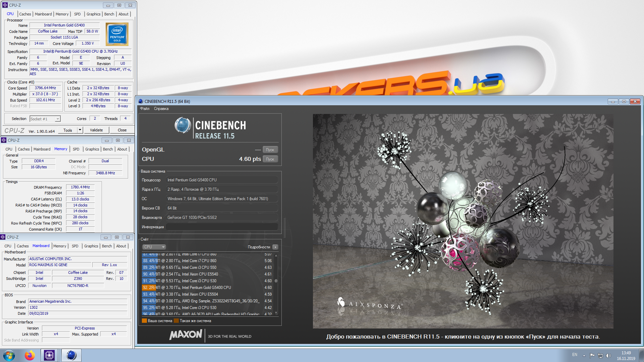Viewport: 644px width, 362px height.
Task: Open Action Center flag tray icon
Action: 592,356
